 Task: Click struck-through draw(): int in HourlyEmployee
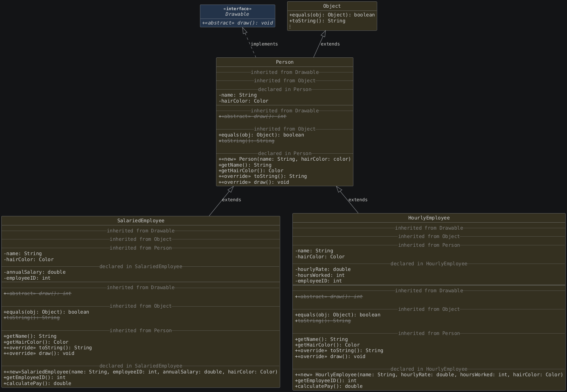(329, 297)
